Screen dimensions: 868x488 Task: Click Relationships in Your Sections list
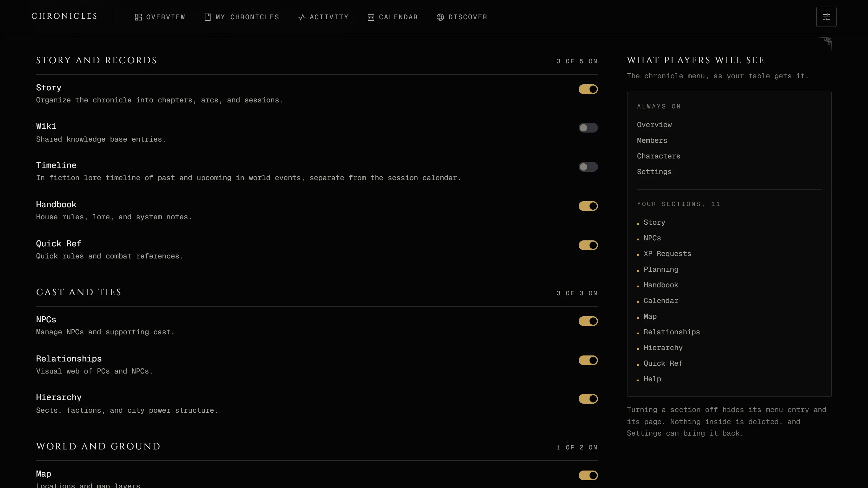click(671, 332)
